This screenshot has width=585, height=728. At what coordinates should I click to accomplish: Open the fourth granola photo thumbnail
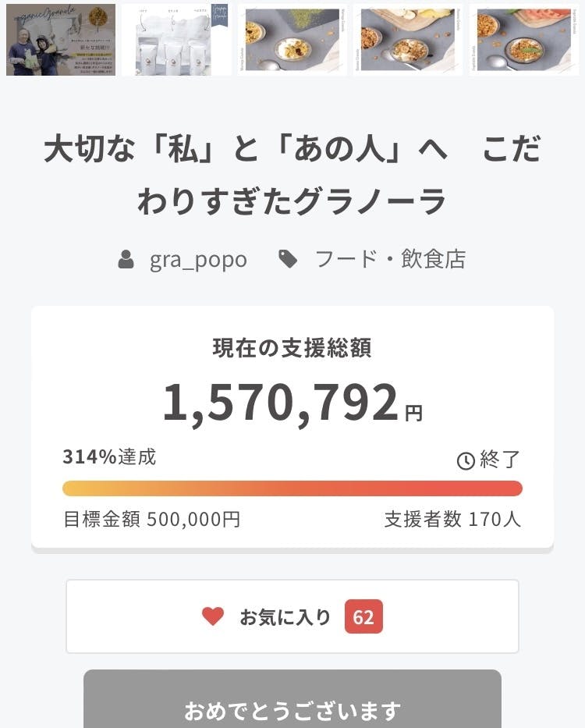coord(408,39)
